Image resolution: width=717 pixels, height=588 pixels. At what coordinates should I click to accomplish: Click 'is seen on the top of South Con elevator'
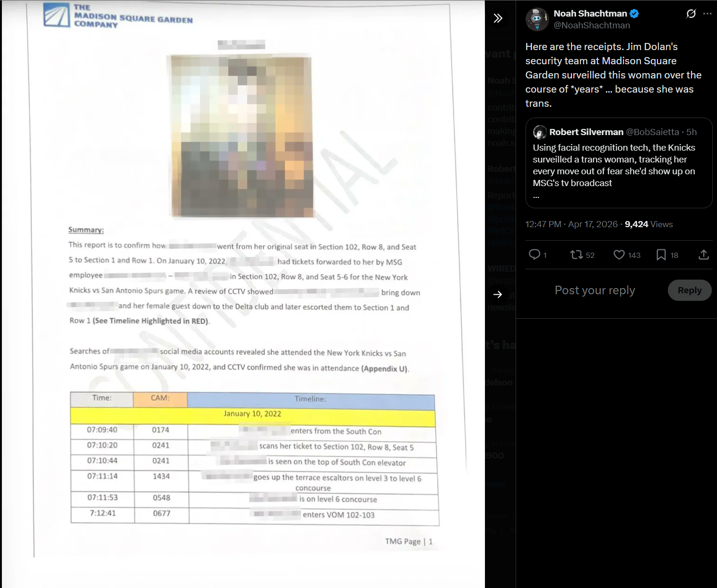337,462
